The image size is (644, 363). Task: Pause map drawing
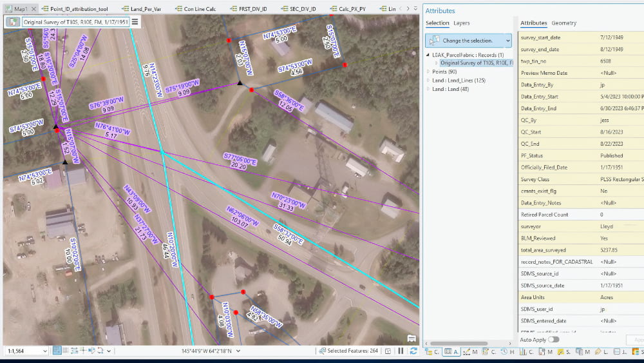[x=401, y=351]
